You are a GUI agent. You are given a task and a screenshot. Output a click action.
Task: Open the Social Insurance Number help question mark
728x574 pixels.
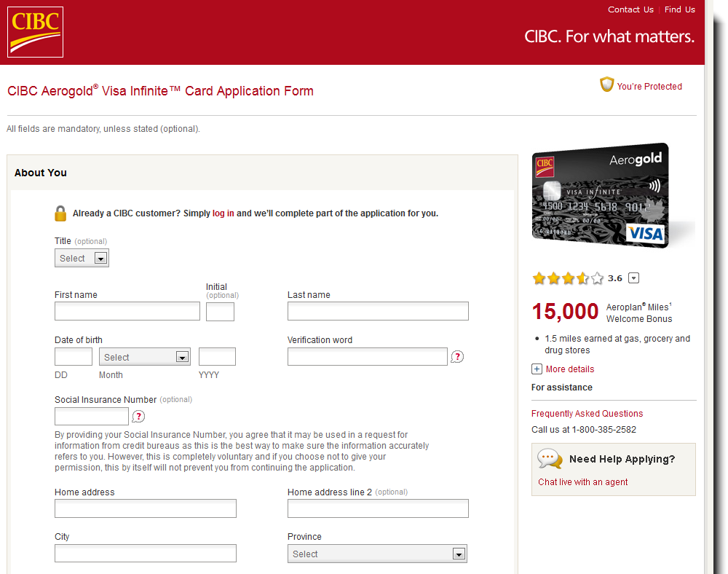tap(138, 416)
